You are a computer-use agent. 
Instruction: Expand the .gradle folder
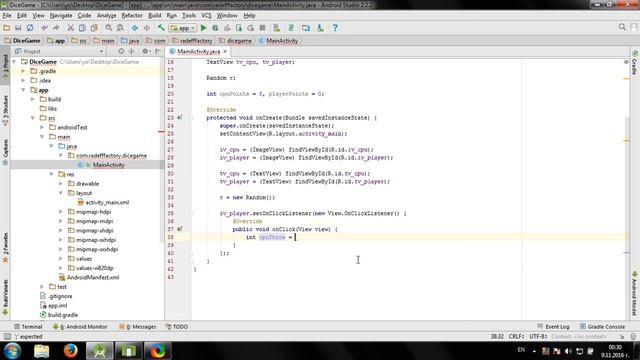click(23, 71)
